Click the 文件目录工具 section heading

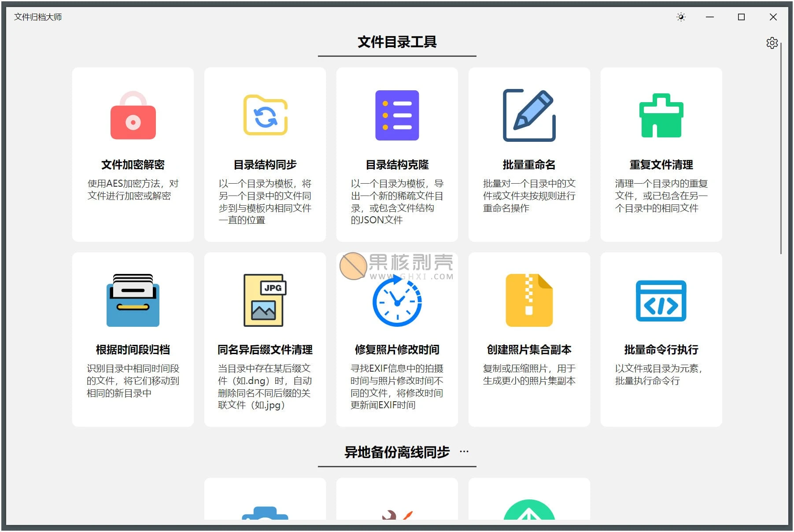(397, 42)
